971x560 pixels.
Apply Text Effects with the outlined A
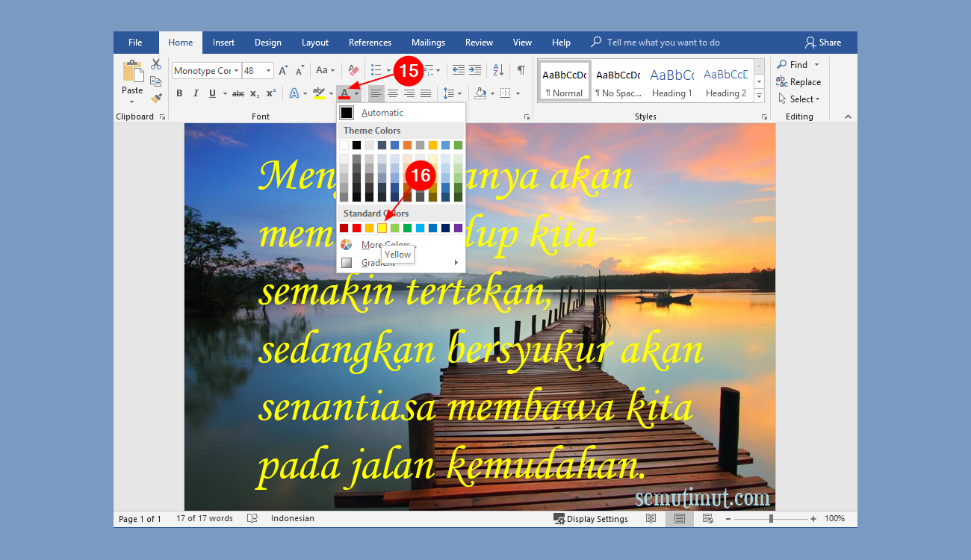pos(294,93)
